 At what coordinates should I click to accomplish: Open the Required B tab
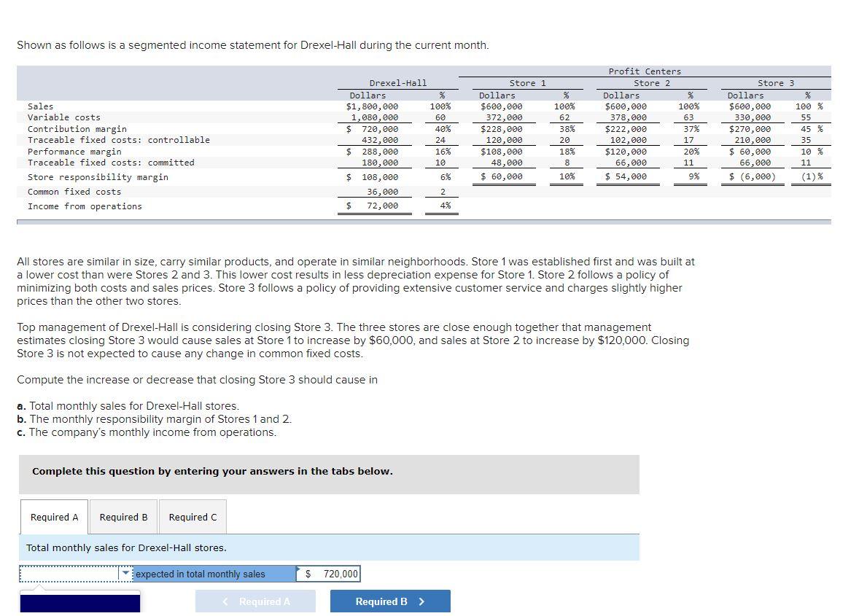point(123,517)
